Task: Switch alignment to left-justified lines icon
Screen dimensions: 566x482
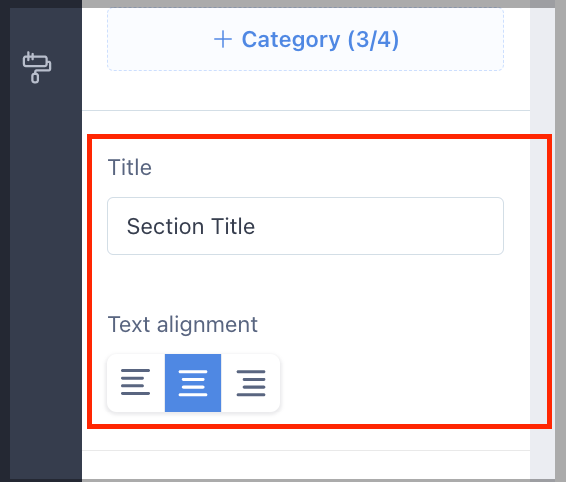Action: coord(135,382)
